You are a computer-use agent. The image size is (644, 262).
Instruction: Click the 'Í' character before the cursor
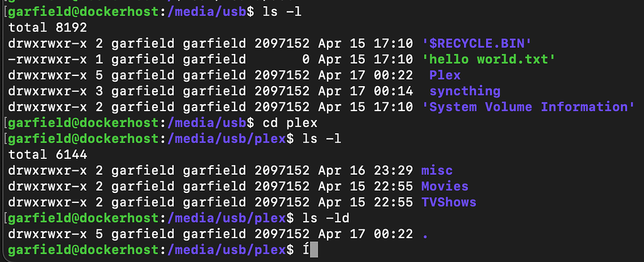pyautogui.click(x=306, y=250)
